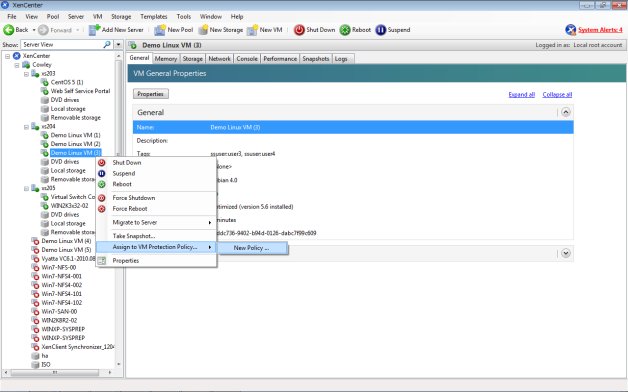The image size is (628, 392).
Task: Click the Collapse all link
Action: click(x=557, y=94)
